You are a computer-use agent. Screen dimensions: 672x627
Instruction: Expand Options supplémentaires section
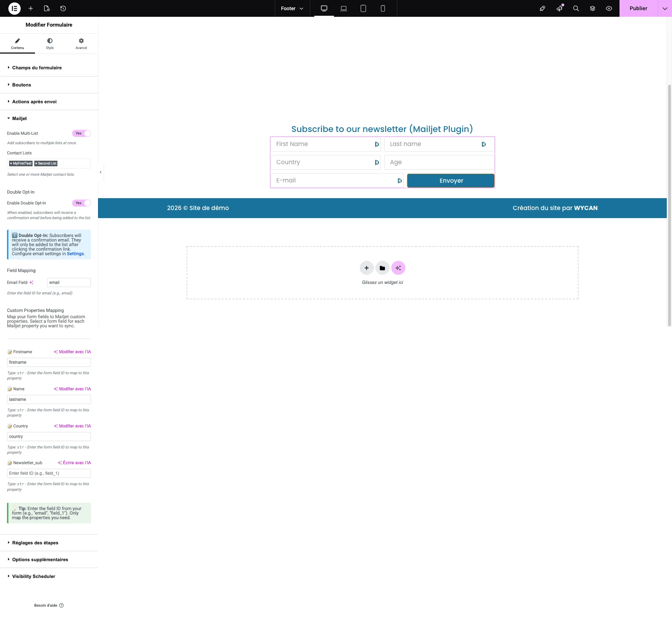tap(49, 559)
